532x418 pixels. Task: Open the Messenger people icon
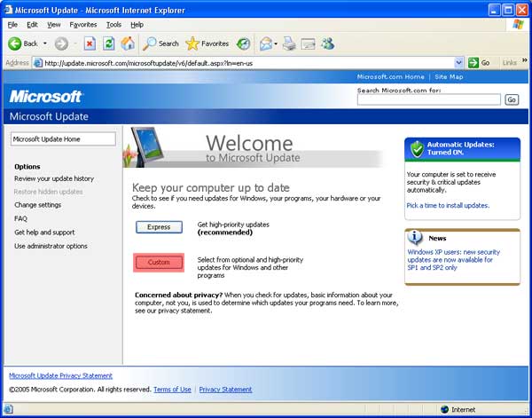(x=328, y=43)
